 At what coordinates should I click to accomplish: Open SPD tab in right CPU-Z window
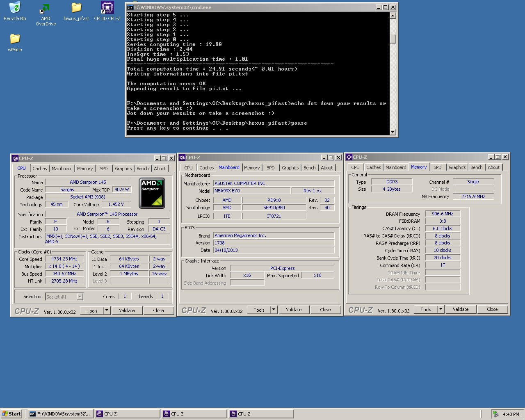438,167
